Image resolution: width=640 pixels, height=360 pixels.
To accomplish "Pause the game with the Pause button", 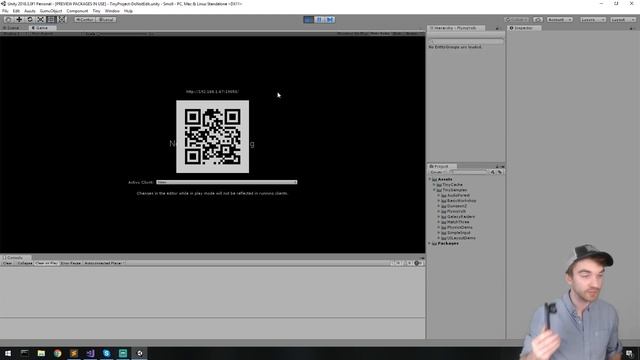I will [319, 20].
